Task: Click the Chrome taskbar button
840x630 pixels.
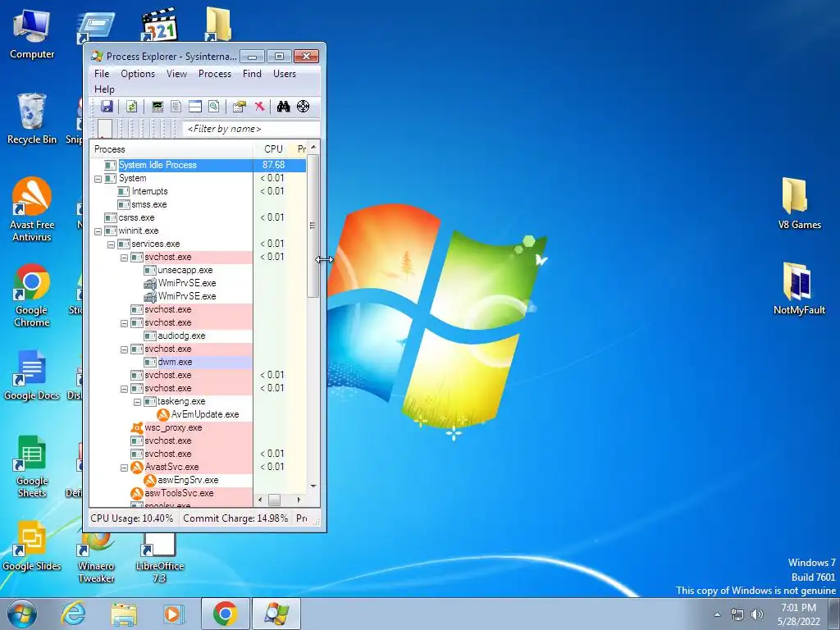Action: (225, 614)
